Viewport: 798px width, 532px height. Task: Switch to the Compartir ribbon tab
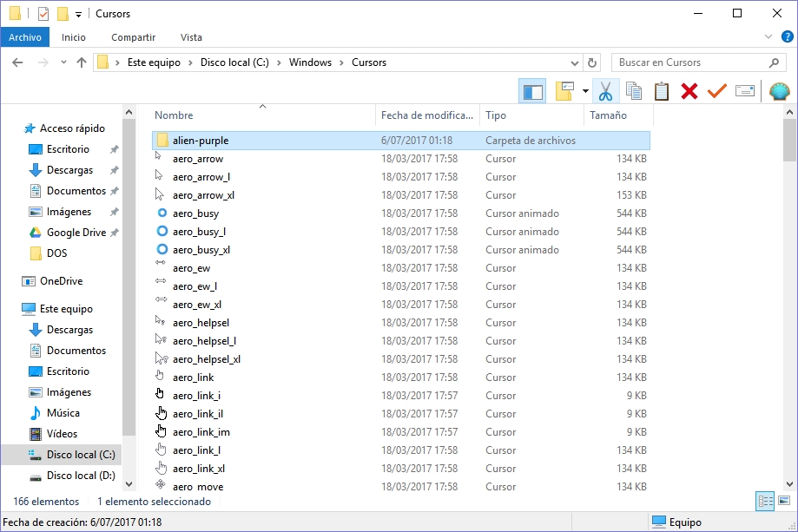(134, 37)
